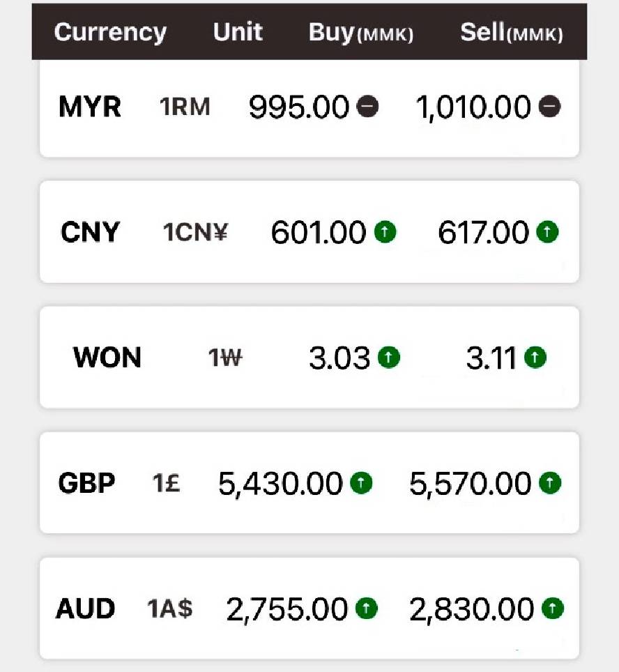Click the Buy (MMK) column header
The image size is (619, 672).
tap(360, 33)
